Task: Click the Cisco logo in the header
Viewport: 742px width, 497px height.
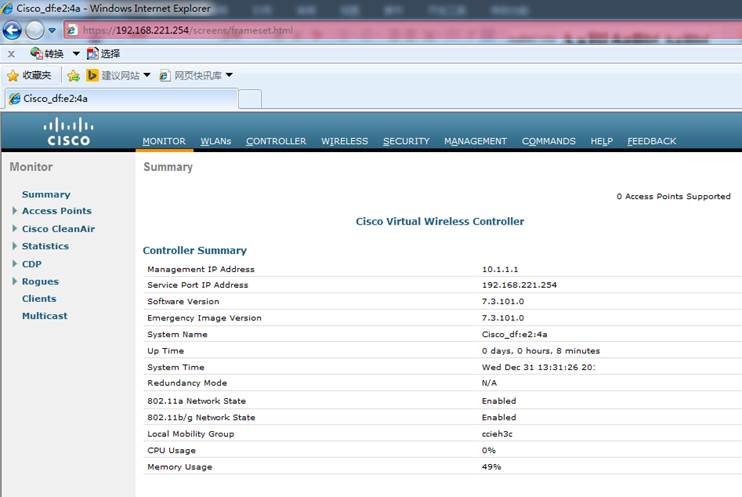Action: [68, 132]
